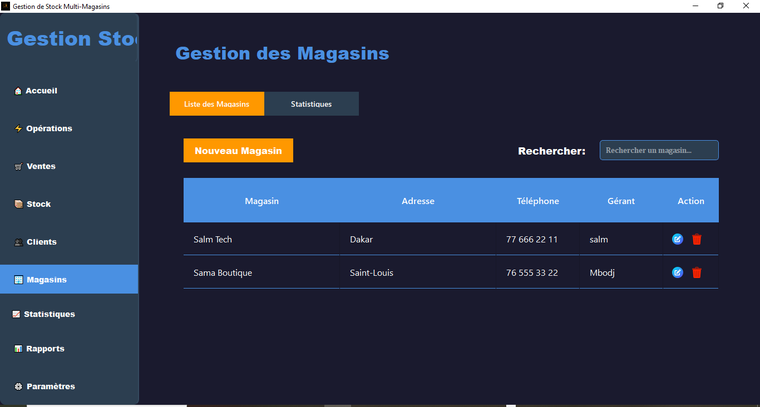Screen dimensions: 760x407
Task: Click the Magasin column header
Action: pos(261,201)
